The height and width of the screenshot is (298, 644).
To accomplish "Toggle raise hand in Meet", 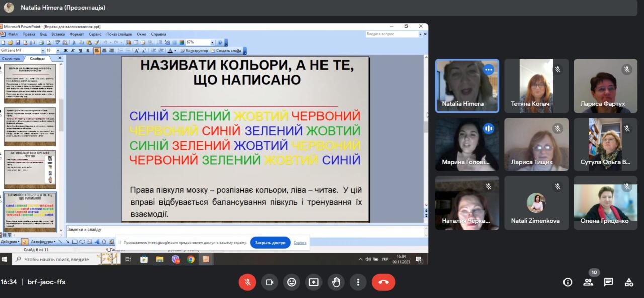I will [336, 282].
